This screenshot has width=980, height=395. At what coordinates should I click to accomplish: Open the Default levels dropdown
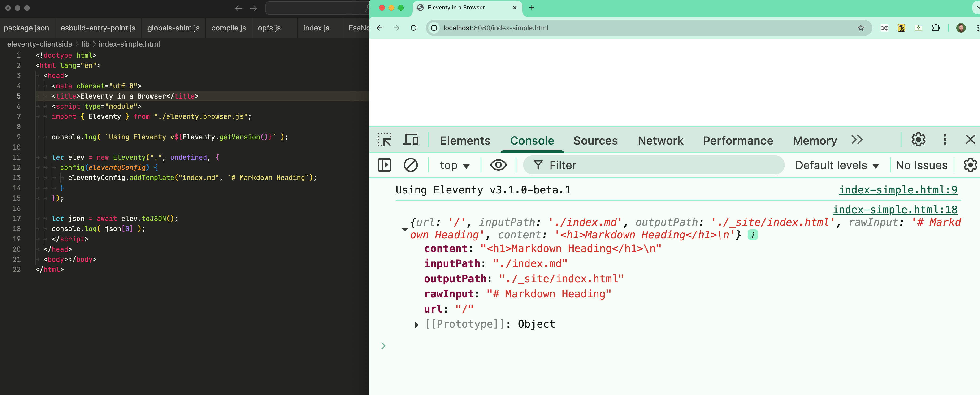click(x=837, y=165)
